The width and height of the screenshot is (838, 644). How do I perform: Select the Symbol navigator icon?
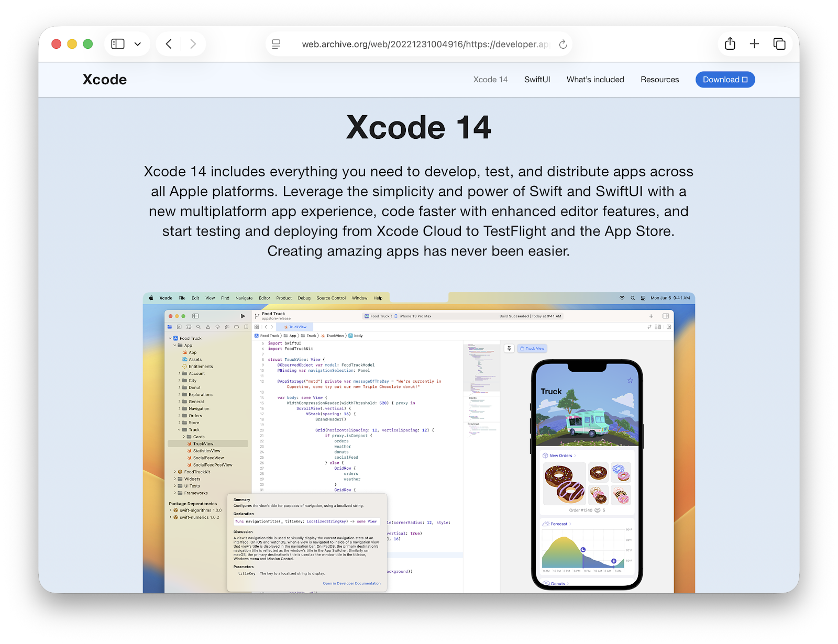click(x=189, y=327)
